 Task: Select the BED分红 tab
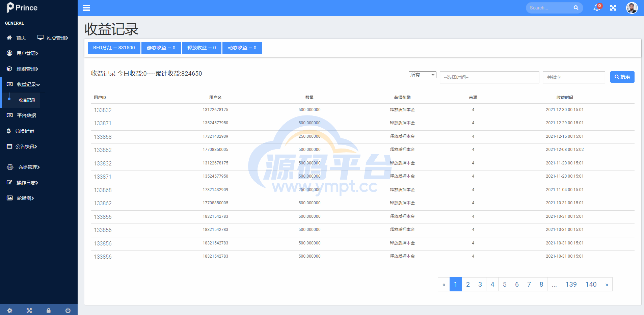click(x=114, y=48)
